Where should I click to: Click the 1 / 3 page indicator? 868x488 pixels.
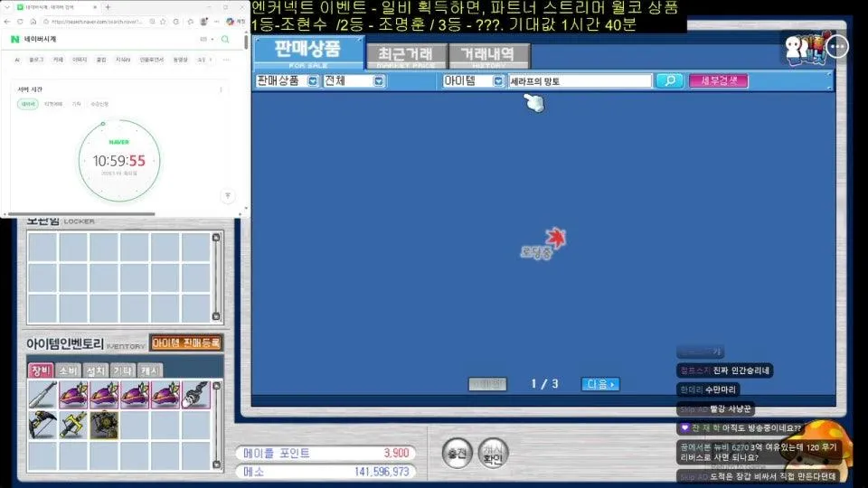(x=544, y=384)
